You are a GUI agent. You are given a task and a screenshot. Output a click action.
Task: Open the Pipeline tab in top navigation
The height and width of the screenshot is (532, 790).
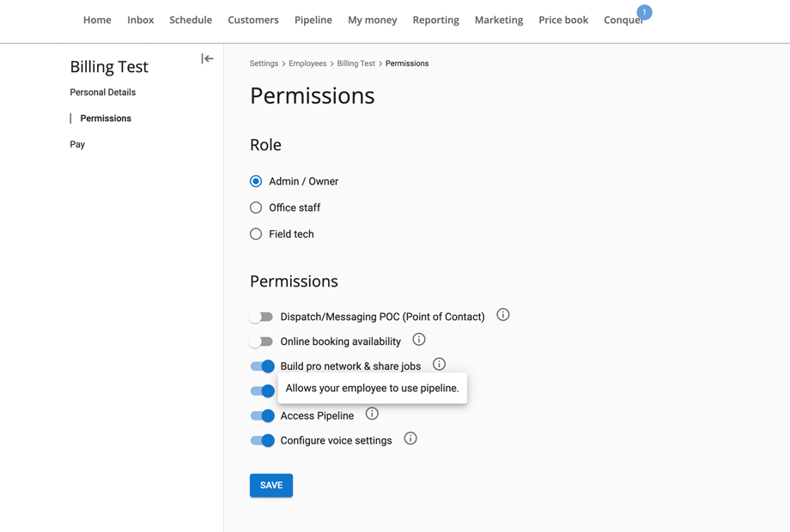point(313,20)
